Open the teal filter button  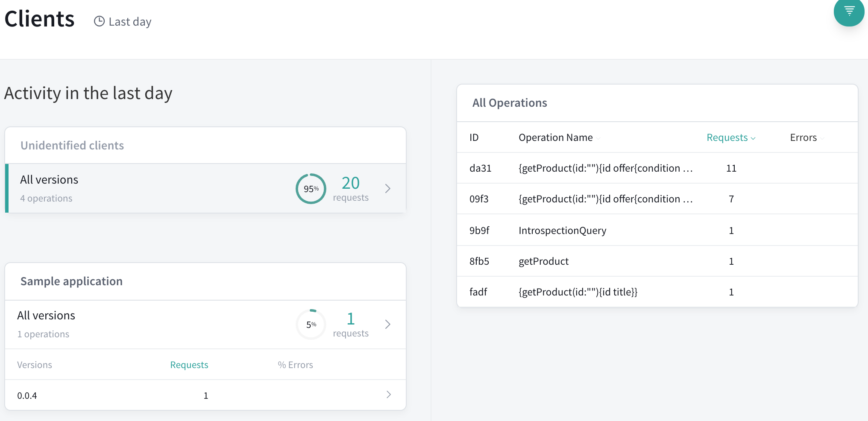849,11
